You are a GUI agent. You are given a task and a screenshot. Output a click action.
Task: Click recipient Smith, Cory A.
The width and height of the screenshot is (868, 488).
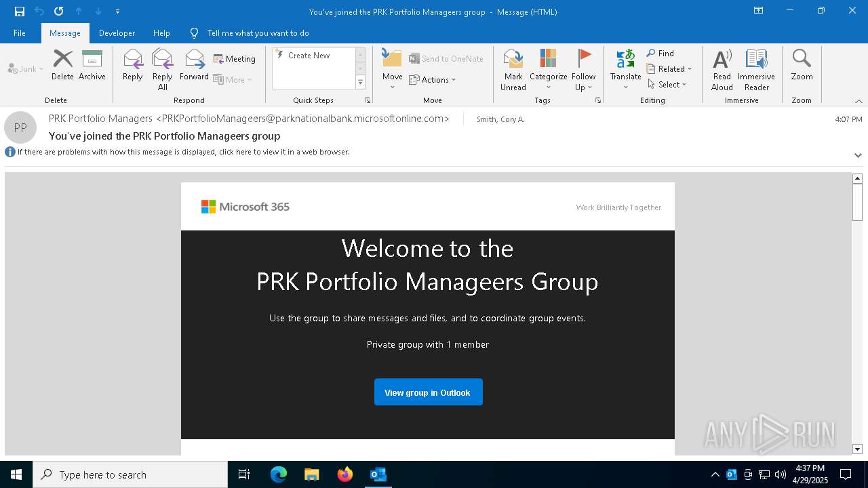[500, 119]
